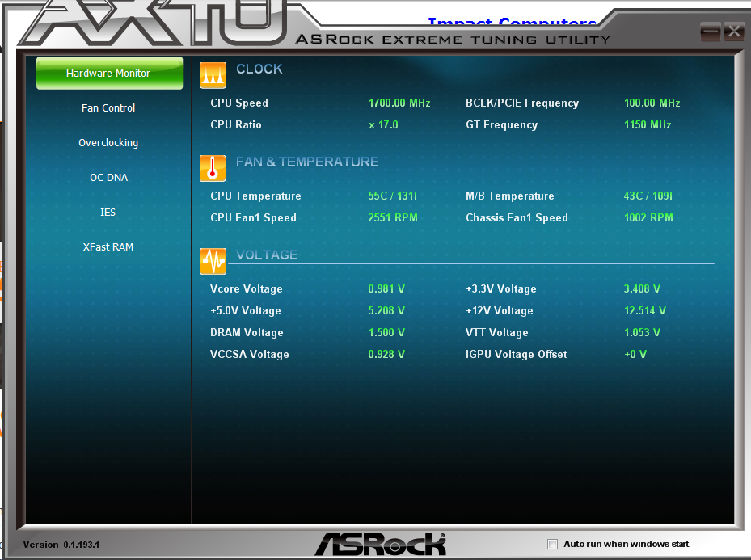The width and height of the screenshot is (751, 560).
Task: Click the CPU Temperature label
Action: point(255,196)
